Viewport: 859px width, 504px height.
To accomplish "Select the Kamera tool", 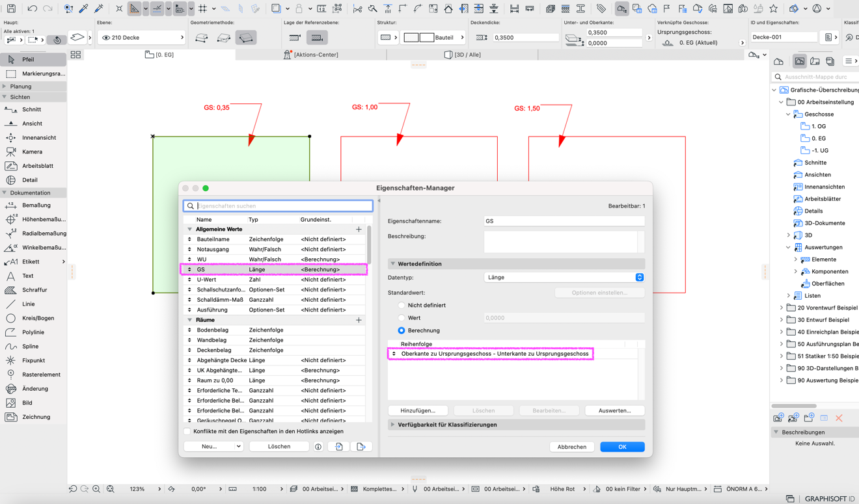I will point(33,152).
